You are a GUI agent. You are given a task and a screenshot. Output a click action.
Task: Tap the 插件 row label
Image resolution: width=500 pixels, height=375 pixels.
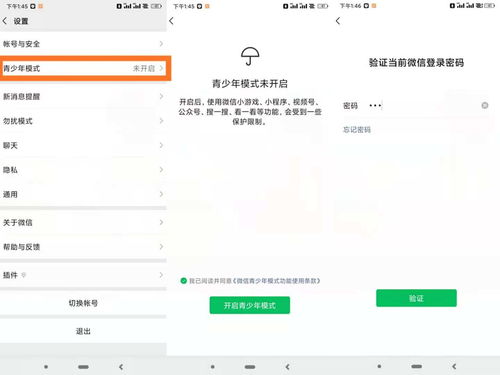(x=10, y=275)
